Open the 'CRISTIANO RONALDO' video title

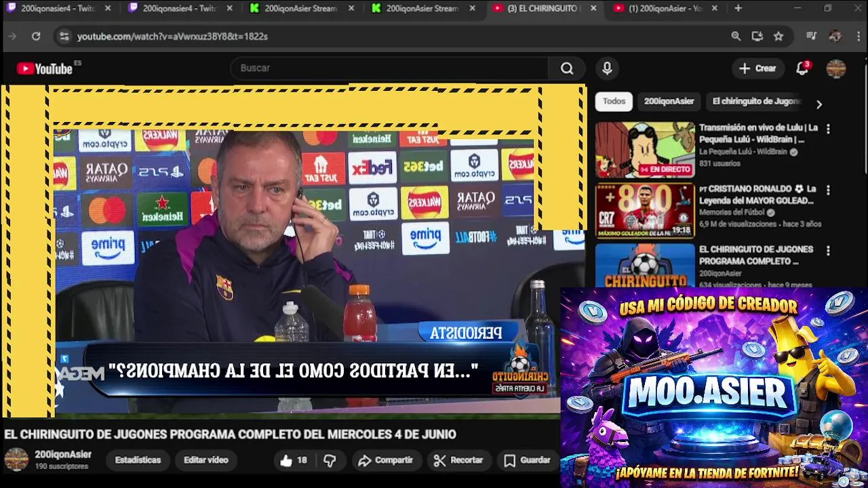757,195
